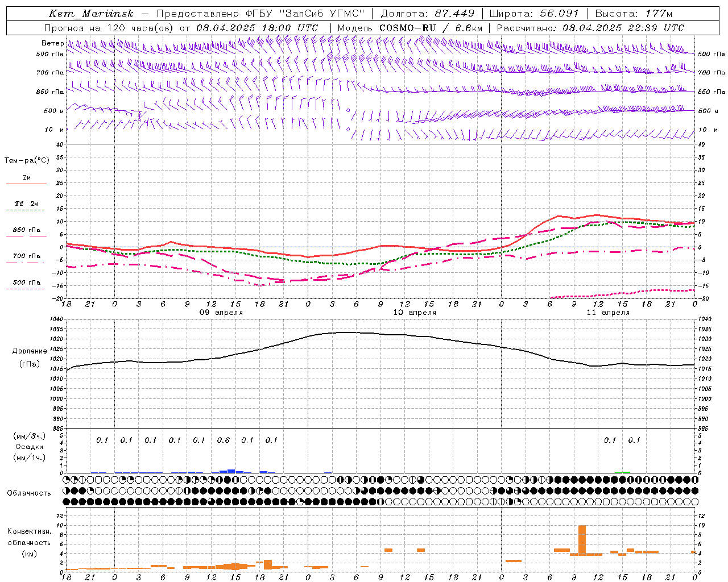Click the temperature legend '500 гПа' entry

pyautogui.click(x=27, y=282)
